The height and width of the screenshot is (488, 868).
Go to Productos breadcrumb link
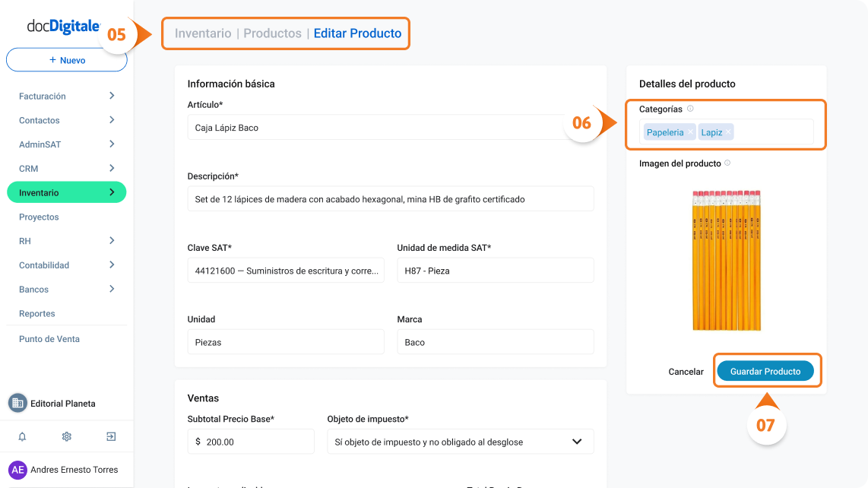coord(272,33)
